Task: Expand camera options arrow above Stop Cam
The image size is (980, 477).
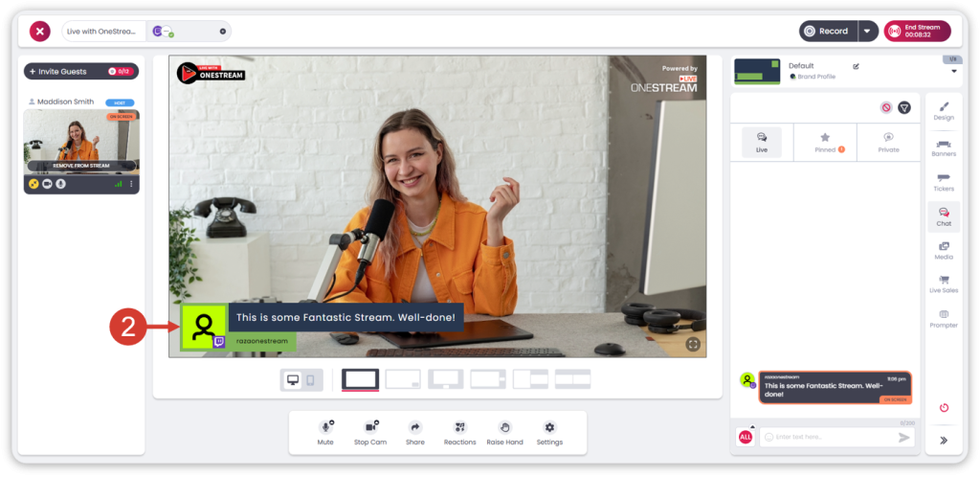Action: click(377, 422)
